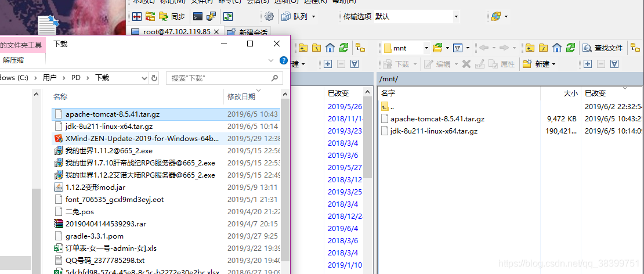This screenshot has height=274, width=644.
Task: Click 用户 in Explorer address breadcrumb
Action: coord(49,78)
